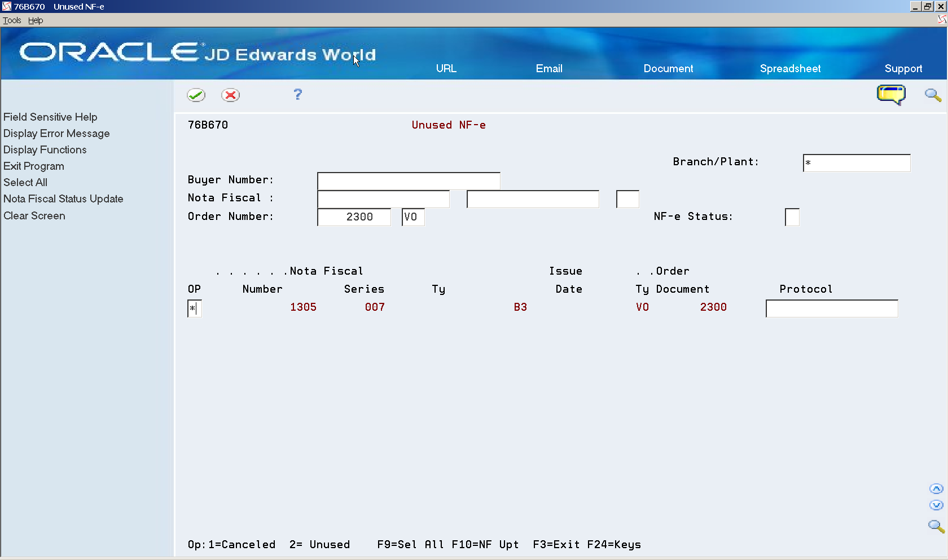Click the small third Nota Fiscal field

pos(627,199)
